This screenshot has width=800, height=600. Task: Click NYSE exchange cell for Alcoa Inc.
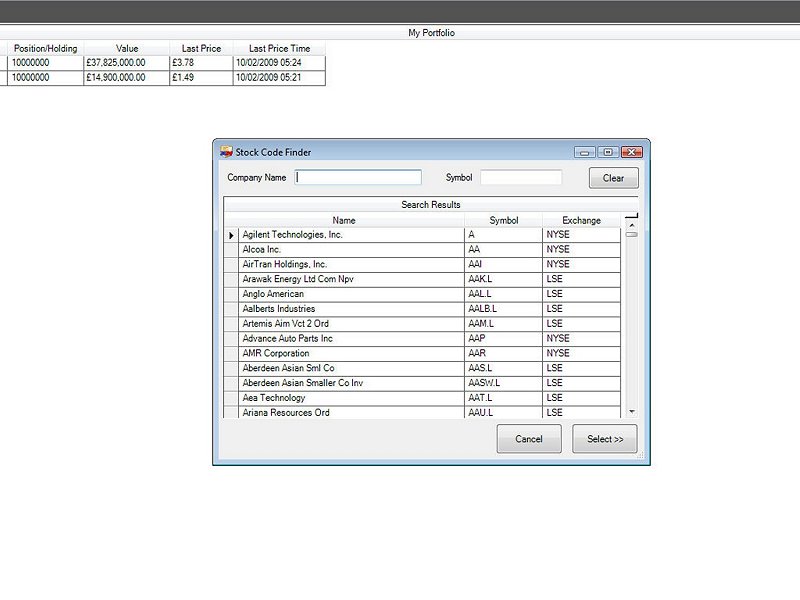582,249
